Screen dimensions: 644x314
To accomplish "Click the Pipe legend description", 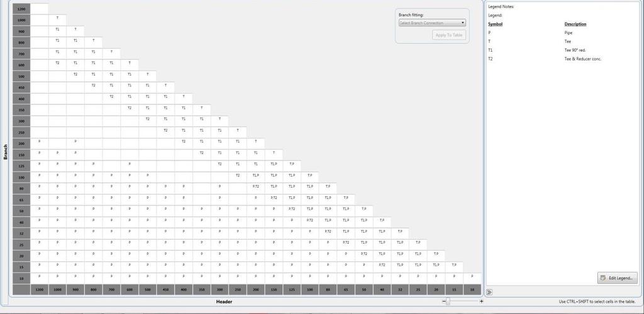I will coord(569,33).
